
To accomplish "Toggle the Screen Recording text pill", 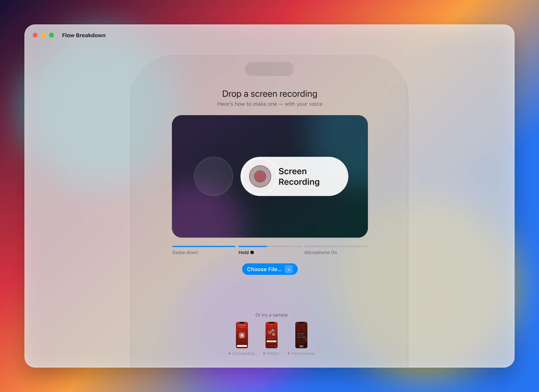I will [294, 176].
